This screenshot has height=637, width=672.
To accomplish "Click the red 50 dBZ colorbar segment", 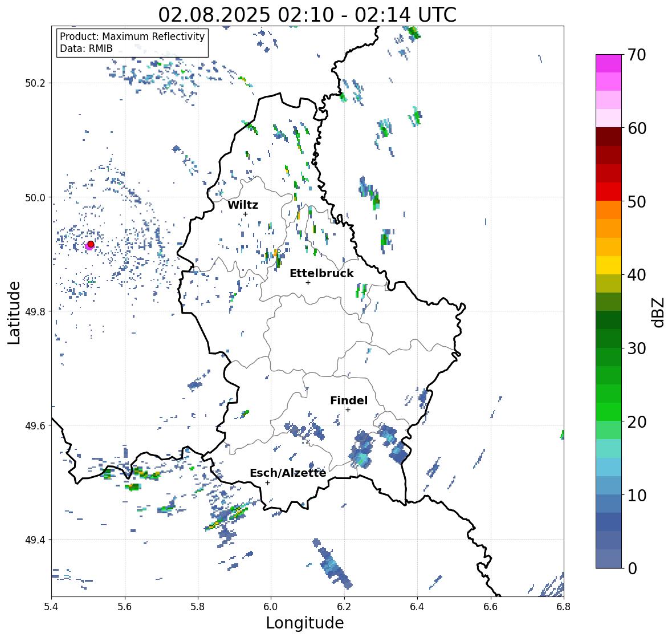I will (x=609, y=192).
